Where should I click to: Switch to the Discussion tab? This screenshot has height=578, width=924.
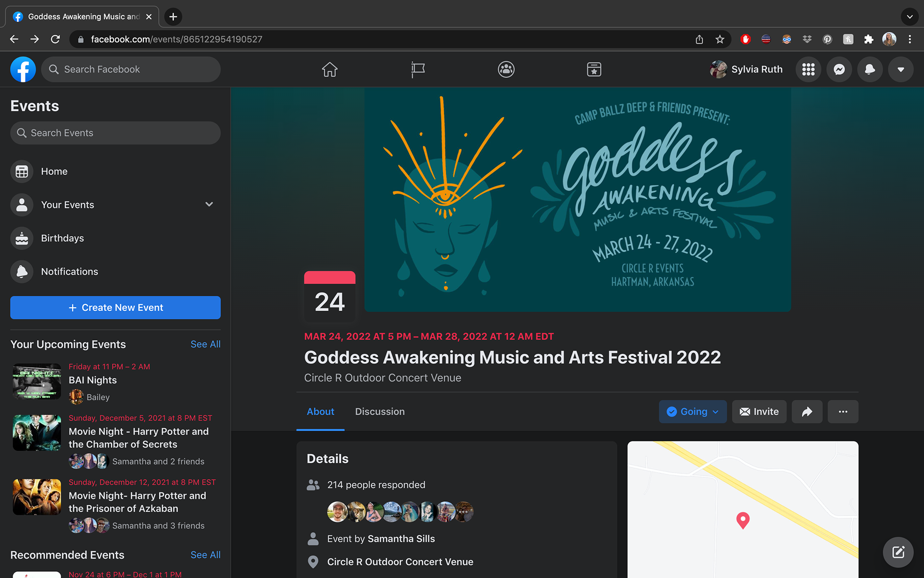(x=380, y=412)
